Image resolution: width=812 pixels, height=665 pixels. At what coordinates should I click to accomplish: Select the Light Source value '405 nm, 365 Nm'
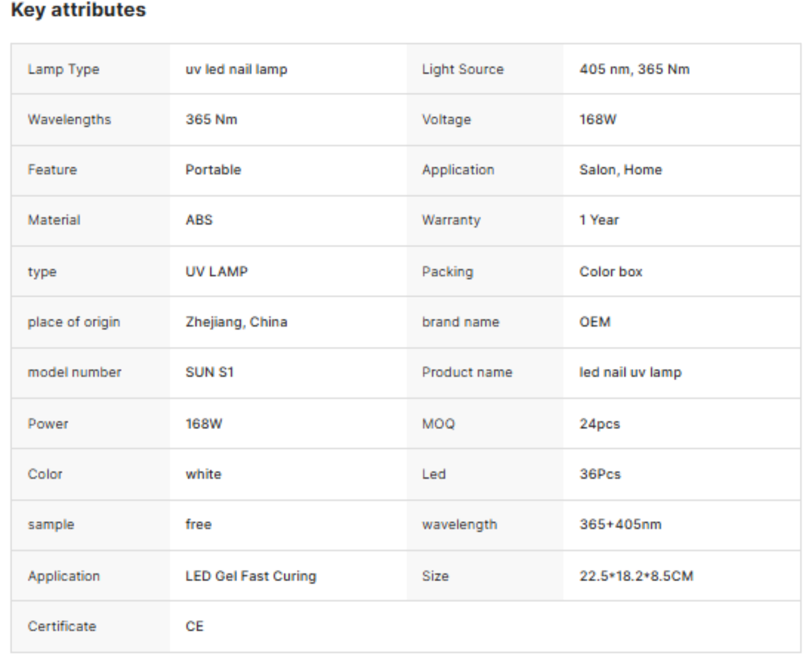point(634,69)
